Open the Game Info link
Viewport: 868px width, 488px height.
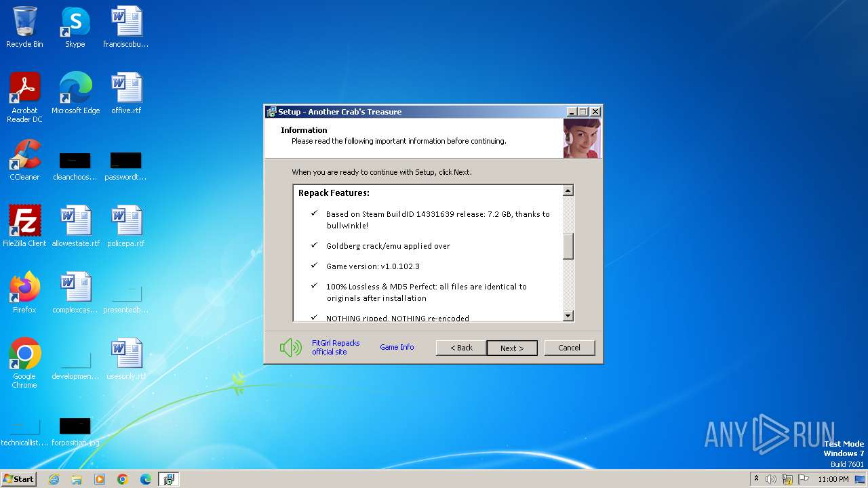tap(397, 347)
